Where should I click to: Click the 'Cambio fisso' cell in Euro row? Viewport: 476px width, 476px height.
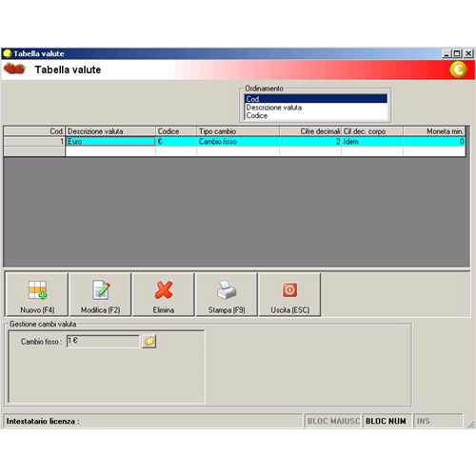pyautogui.click(x=238, y=142)
